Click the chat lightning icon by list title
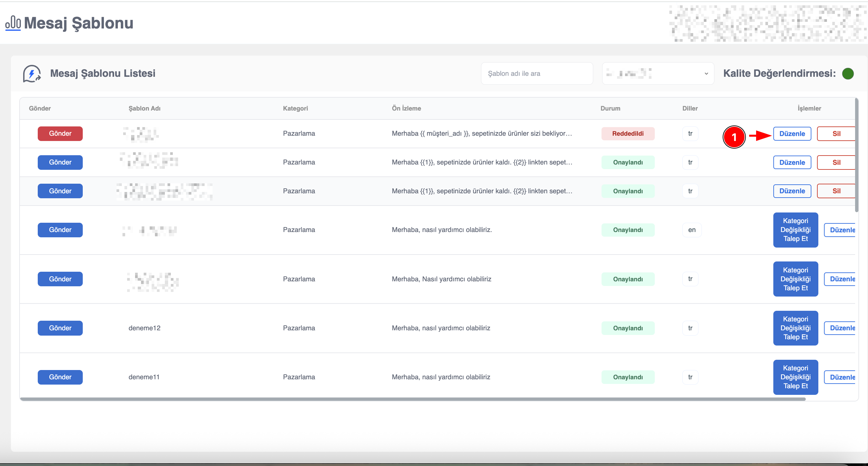Viewport: 868px width, 466px height. tap(32, 73)
